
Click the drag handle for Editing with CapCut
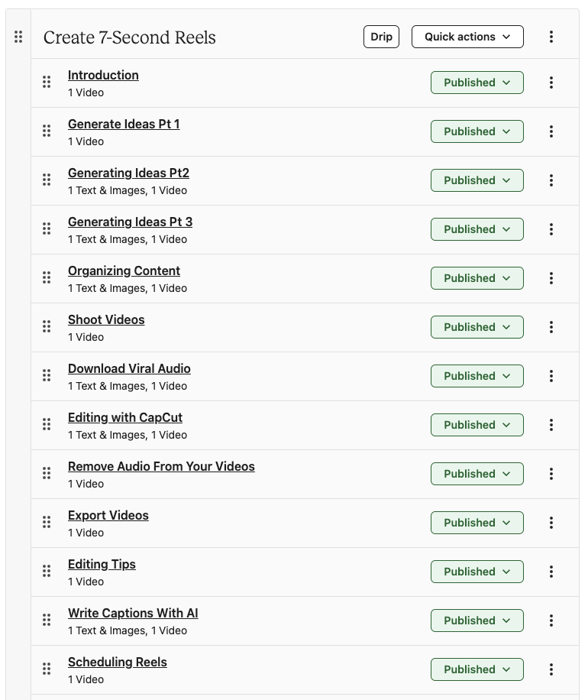(x=47, y=425)
